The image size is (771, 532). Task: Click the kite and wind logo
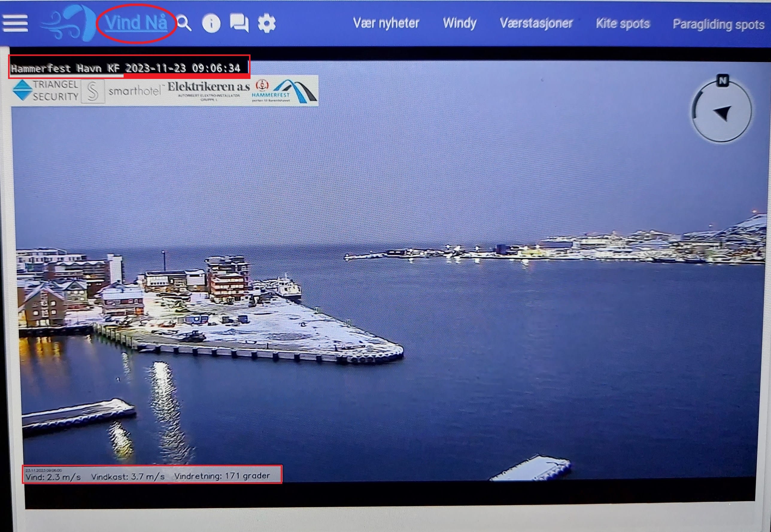click(x=69, y=23)
